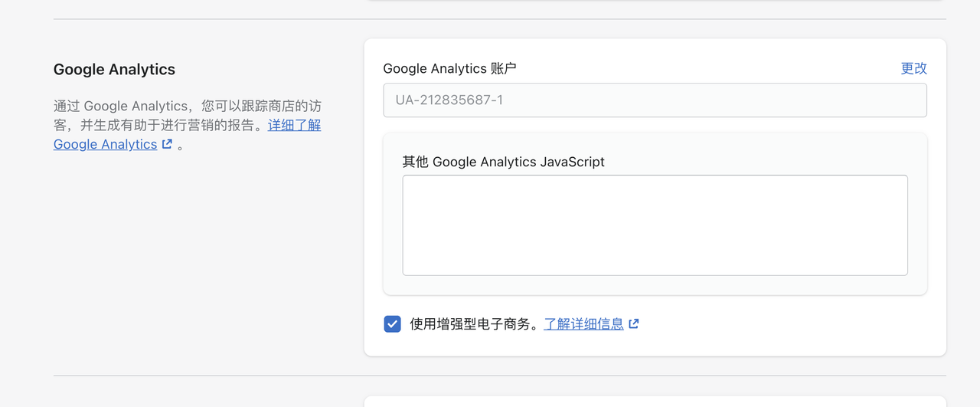Click the 更改 link beside account label
Viewport: 980px width, 407px height.
[913, 68]
